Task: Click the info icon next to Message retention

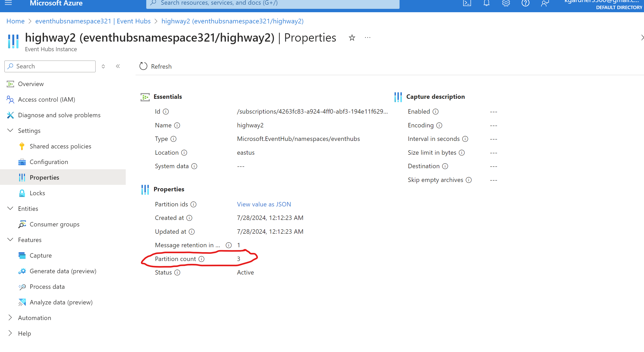Action: [x=229, y=245]
